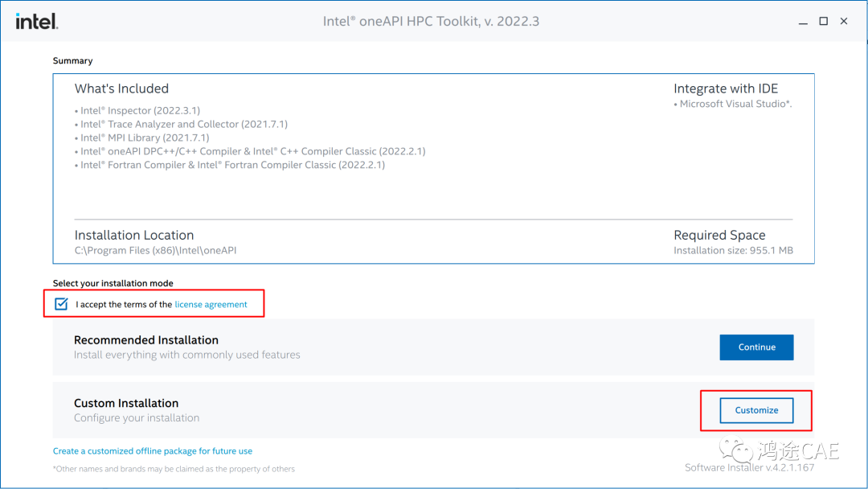
Task: Open the customized offline package link
Action: point(152,450)
